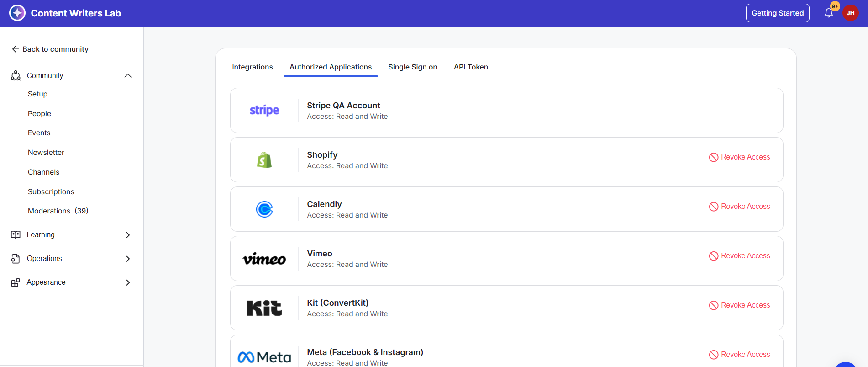Screen dimensions: 868x367
Task: Click the Meta logo
Action: tap(264, 357)
